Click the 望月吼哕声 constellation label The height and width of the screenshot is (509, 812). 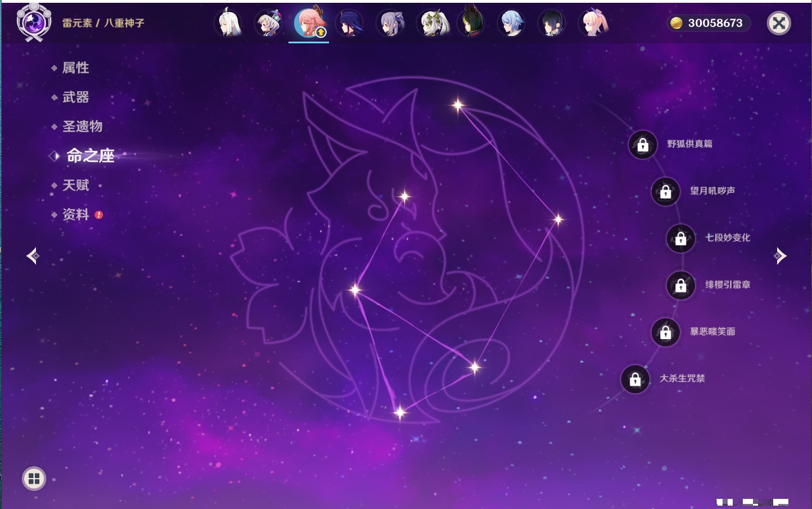click(x=712, y=191)
